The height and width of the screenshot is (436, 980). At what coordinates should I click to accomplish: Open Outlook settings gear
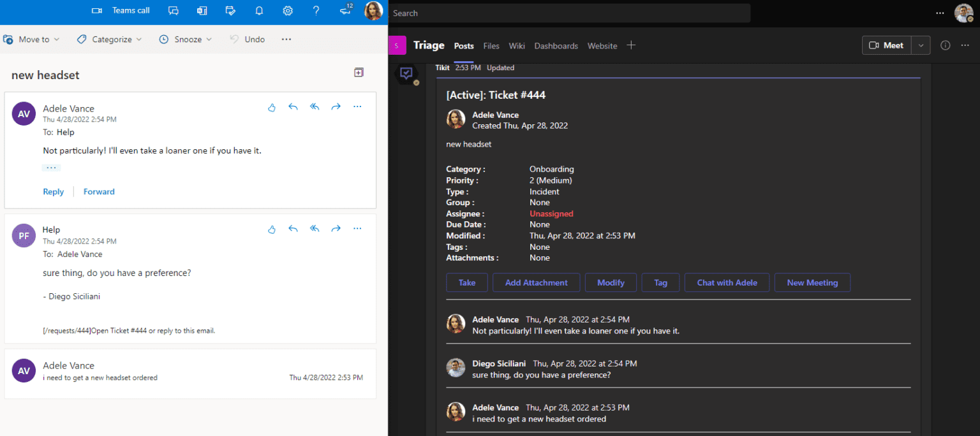pyautogui.click(x=287, y=11)
